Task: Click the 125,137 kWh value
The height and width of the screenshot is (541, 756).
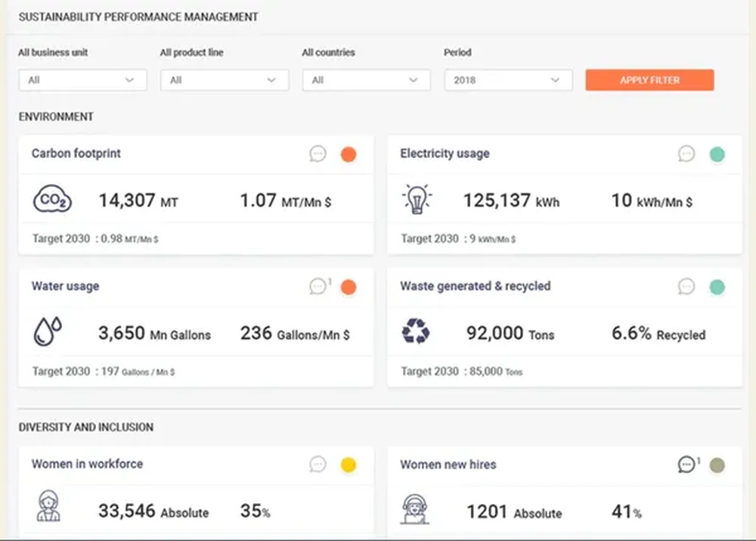Action: click(x=511, y=201)
